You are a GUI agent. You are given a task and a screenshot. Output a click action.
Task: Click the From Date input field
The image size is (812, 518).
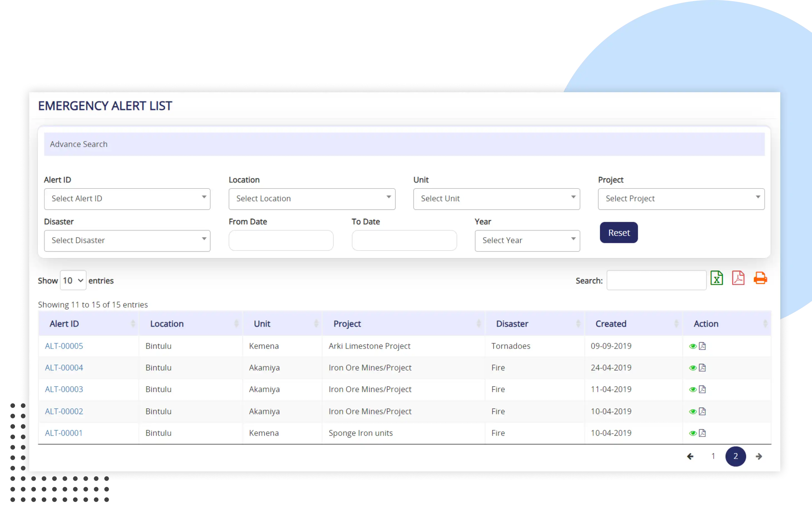coord(281,241)
